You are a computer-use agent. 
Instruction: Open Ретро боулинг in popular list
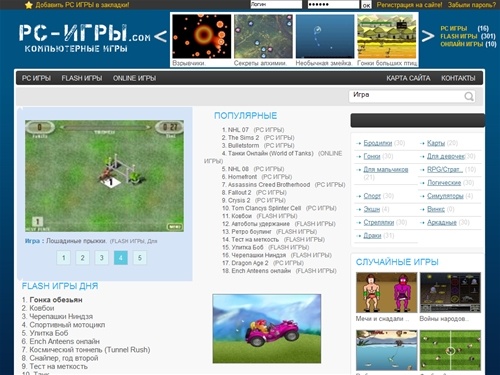pyautogui.click(x=251, y=232)
